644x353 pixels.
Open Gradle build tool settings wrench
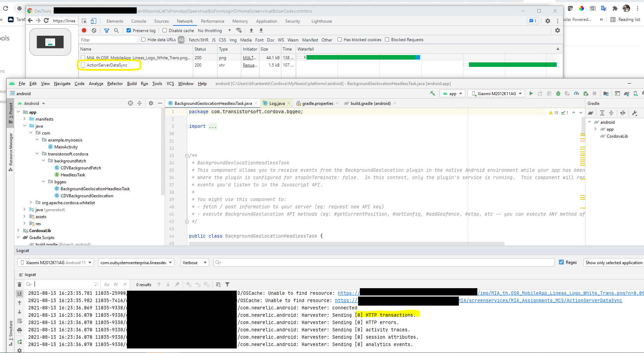click(x=635, y=113)
